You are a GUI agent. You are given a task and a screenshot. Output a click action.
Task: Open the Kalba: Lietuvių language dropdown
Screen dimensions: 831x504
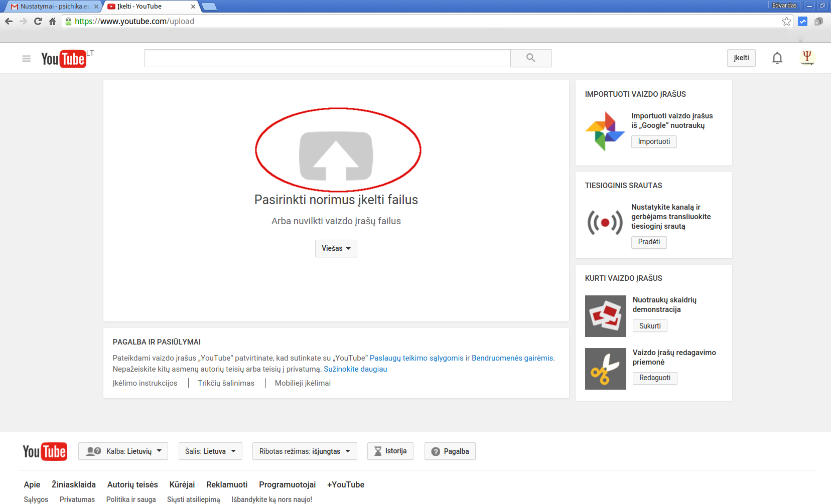[x=123, y=451]
